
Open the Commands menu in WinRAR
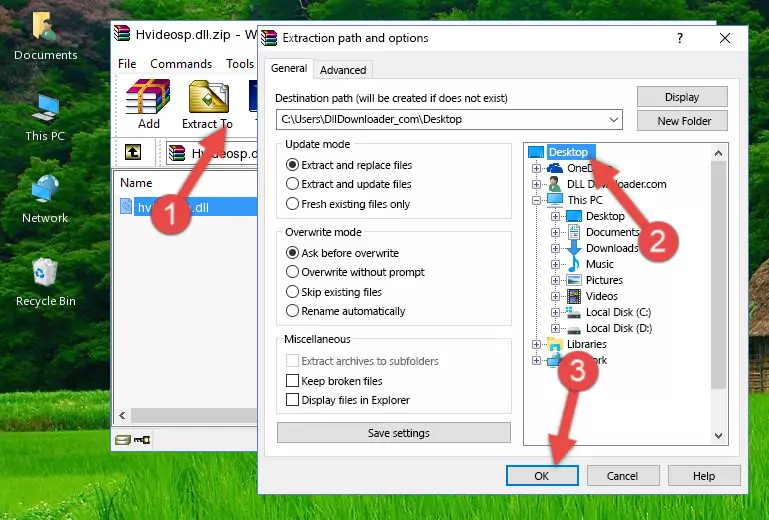[x=181, y=64]
